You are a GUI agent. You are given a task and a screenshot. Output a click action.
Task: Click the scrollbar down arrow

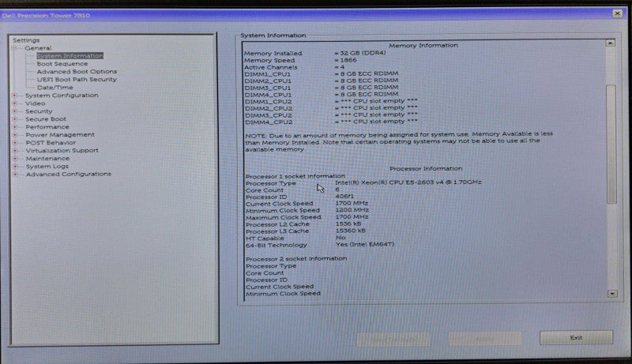click(612, 294)
